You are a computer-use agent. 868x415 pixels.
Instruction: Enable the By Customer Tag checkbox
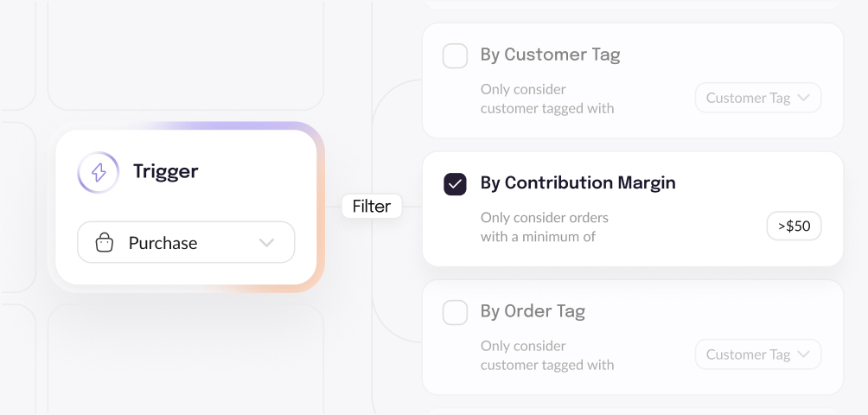tap(455, 56)
